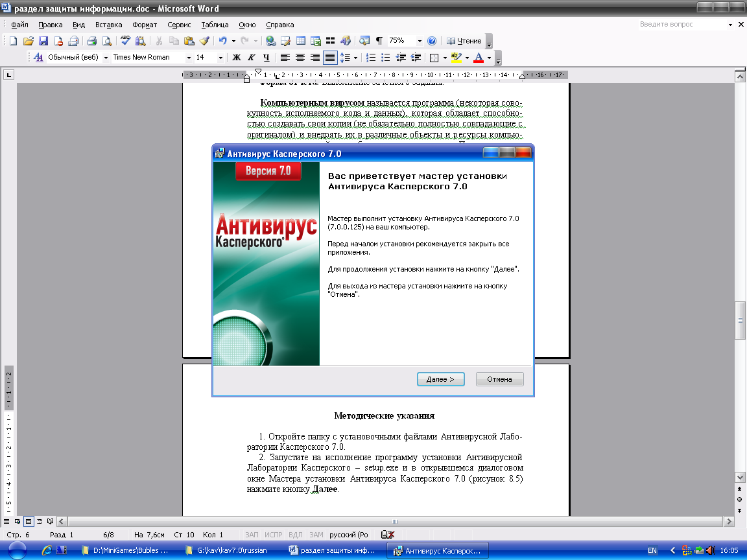Viewport: 747px width, 560px height.
Task: Align text right
Action: 315,58
